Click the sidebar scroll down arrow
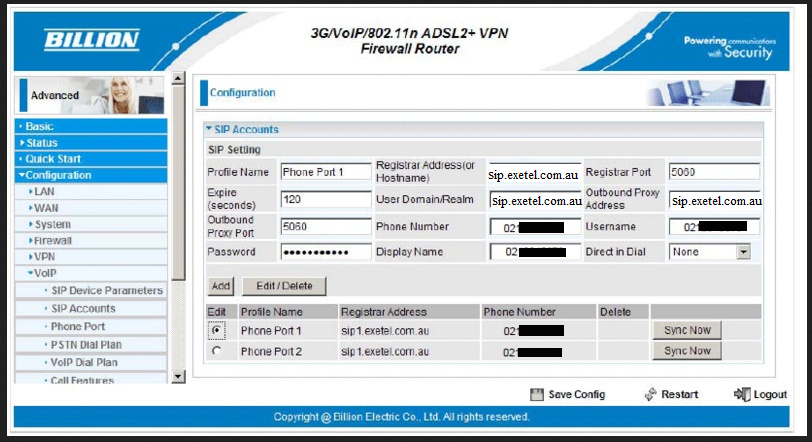Screen dimensions: 812x442 [x=178, y=376]
